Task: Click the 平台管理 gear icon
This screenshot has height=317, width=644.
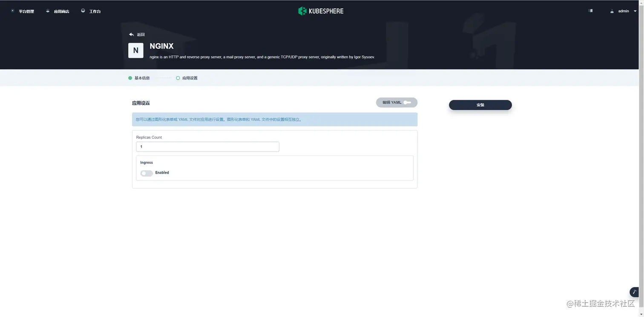Action: point(12,11)
